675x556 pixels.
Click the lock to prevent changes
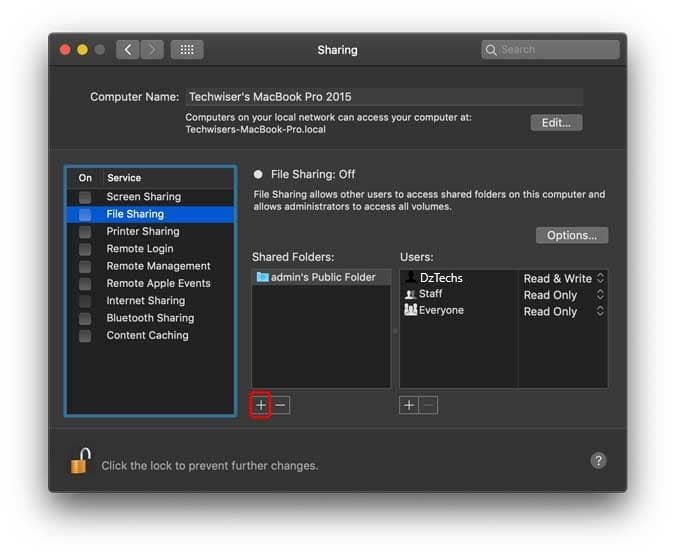pos(81,461)
